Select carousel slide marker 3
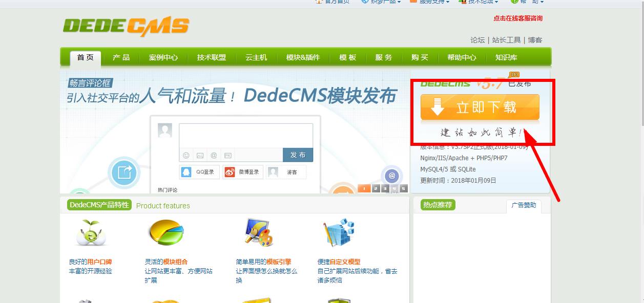Screen dimensions: 644x303 point(384,188)
